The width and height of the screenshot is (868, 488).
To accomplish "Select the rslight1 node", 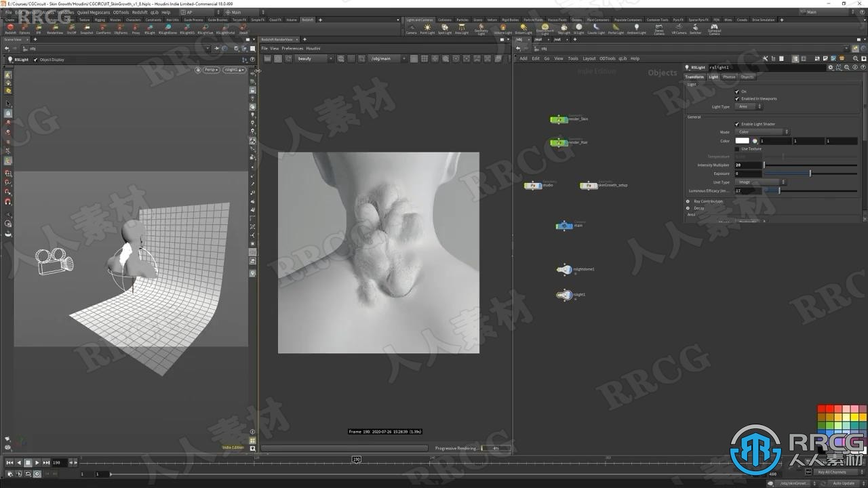I will coord(564,295).
